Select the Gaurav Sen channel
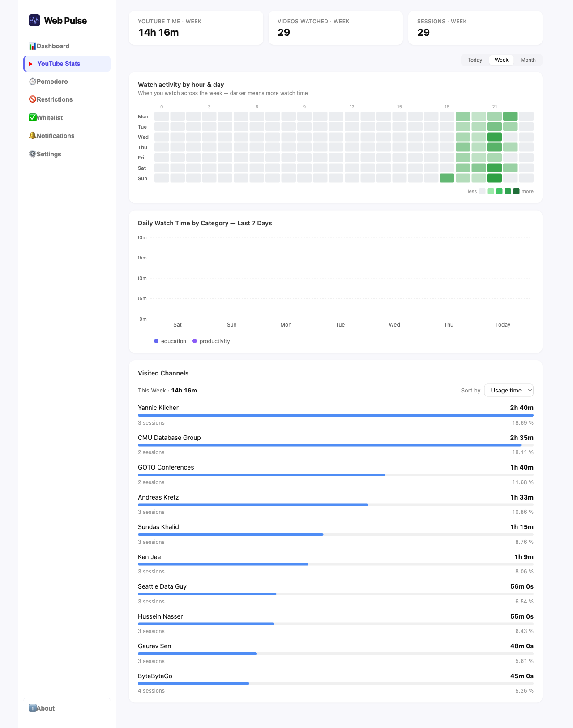This screenshot has width=573, height=728. coord(154,646)
